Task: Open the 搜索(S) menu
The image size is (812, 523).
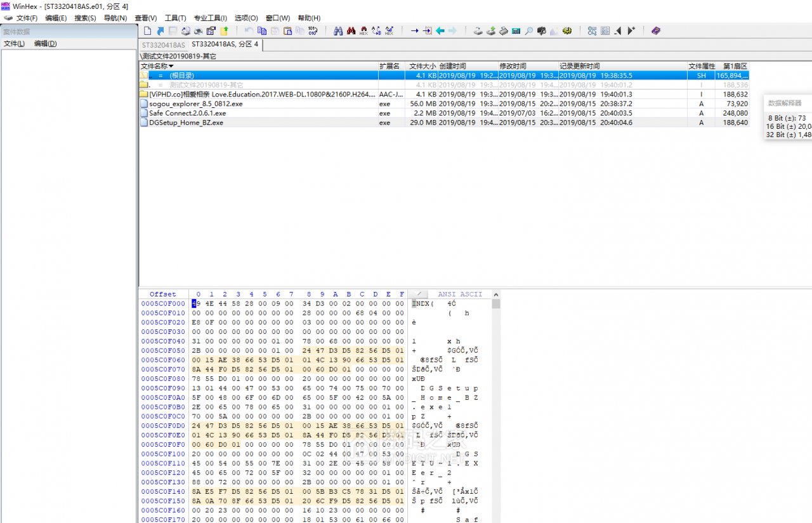Action: (85, 18)
